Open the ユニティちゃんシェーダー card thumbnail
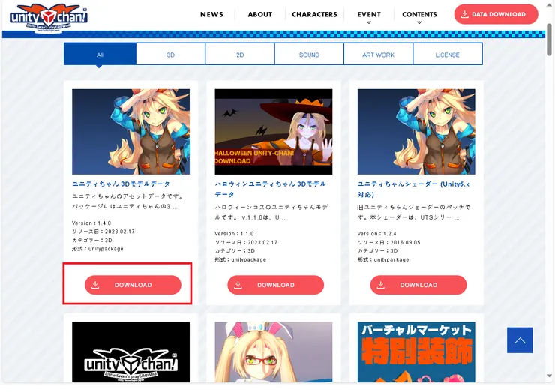This screenshot has width=555, height=392. pos(416,132)
